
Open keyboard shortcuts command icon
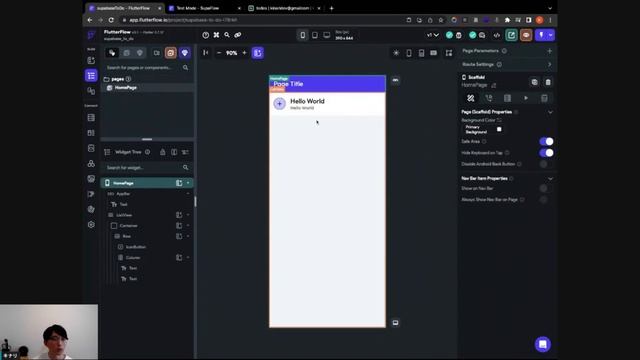pos(216,35)
